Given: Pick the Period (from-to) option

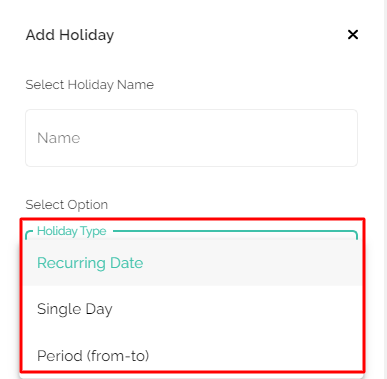Looking at the screenshot, I should [x=192, y=355].
